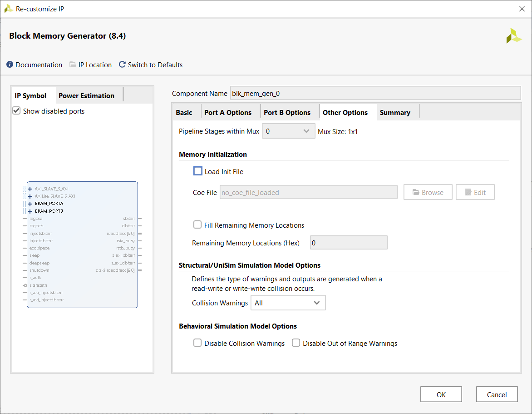
Task: Click the Vivado logo in title bar
Action: tap(9, 9)
